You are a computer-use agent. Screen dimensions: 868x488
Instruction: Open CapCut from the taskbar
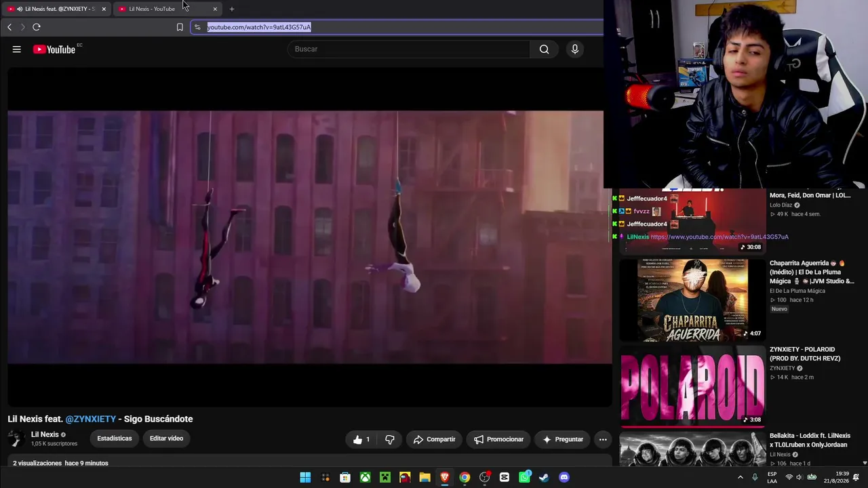[505, 477]
